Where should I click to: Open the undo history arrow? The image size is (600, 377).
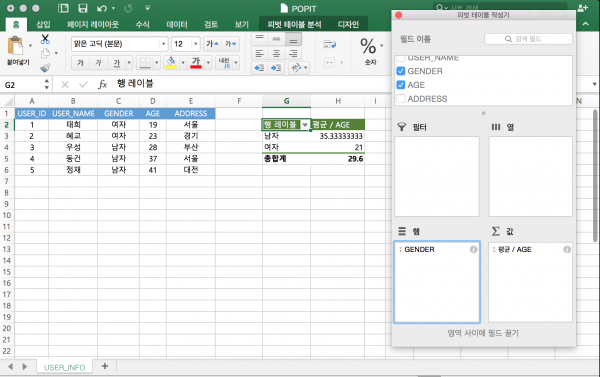113,8
